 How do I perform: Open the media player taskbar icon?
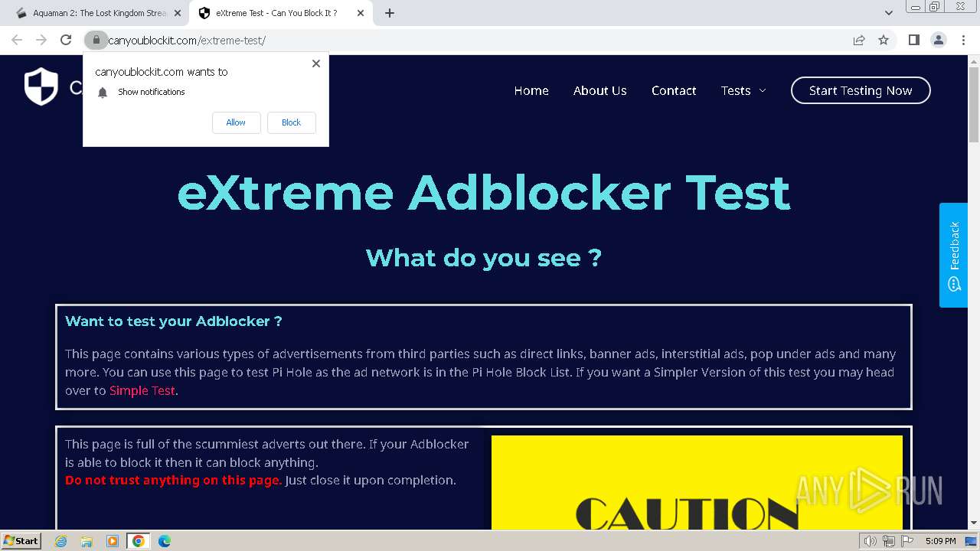point(113,541)
